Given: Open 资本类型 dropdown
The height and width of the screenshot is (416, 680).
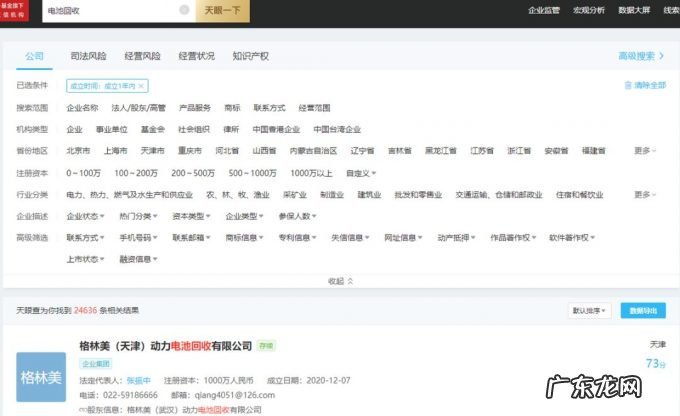Looking at the screenshot, I should tap(191, 216).
